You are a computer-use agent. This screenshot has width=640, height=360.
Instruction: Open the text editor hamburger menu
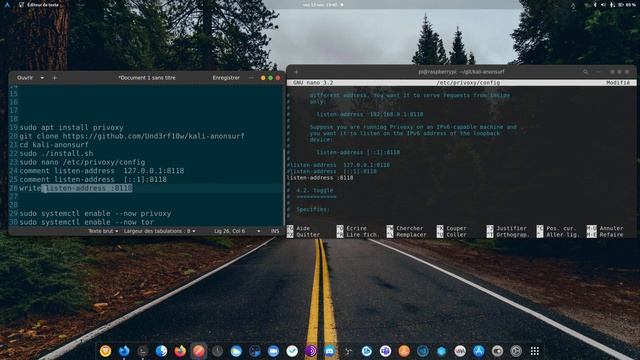pyautogui.click(x=251, y=78)
